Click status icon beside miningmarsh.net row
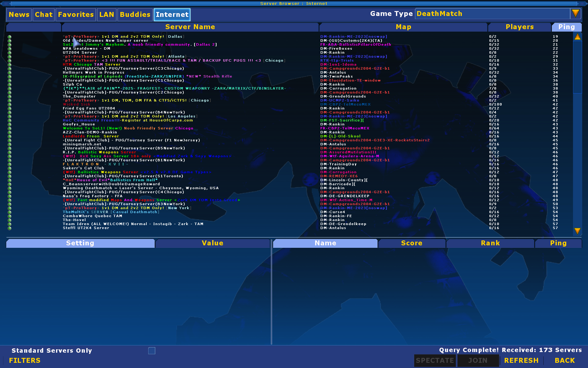This screenshot has height=368, width=588. (9, 144)
